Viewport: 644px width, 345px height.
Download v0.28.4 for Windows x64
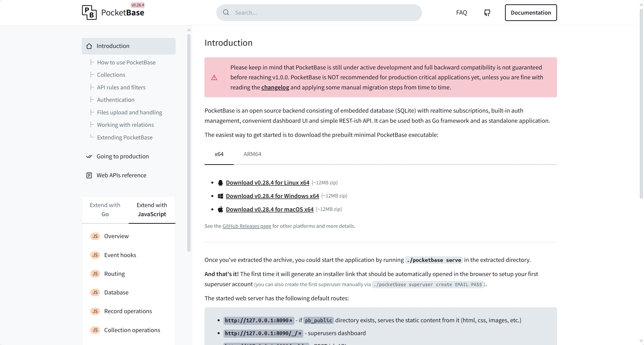pos(272,196)
